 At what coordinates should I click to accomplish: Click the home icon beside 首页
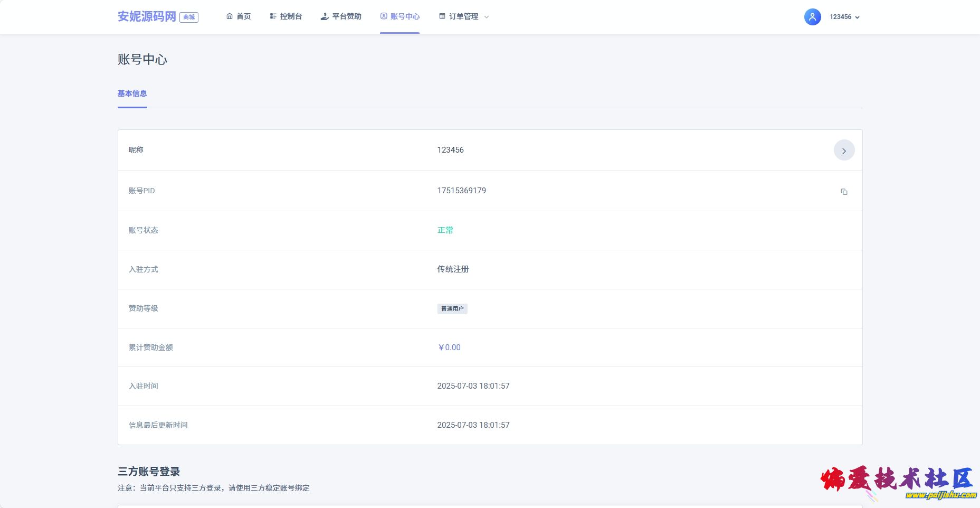pos(230,16)
